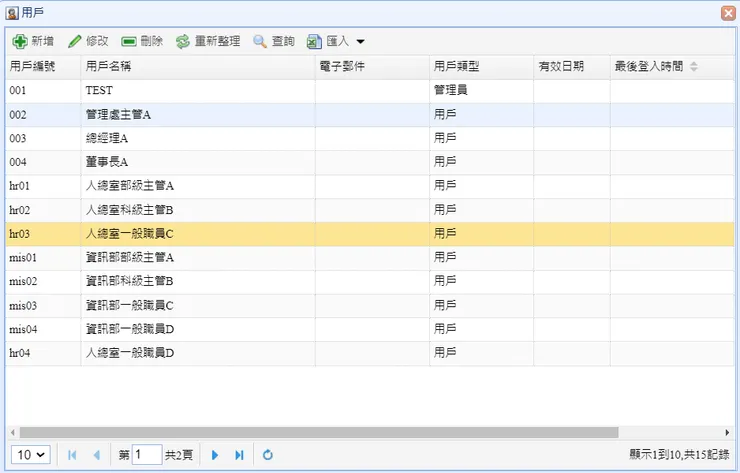Open the page size 10 dropdown
The image size is (740, 473).
coord(31,455)
